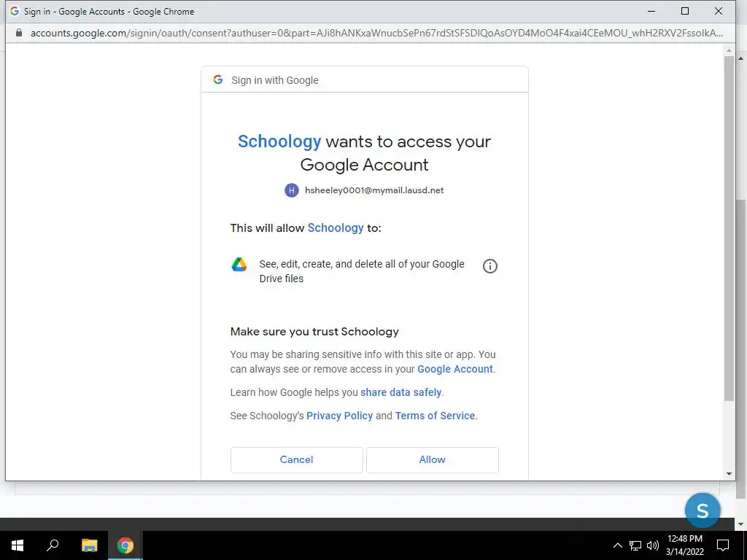
Task: Click the padlock site security icon
Action: (18, 33)
